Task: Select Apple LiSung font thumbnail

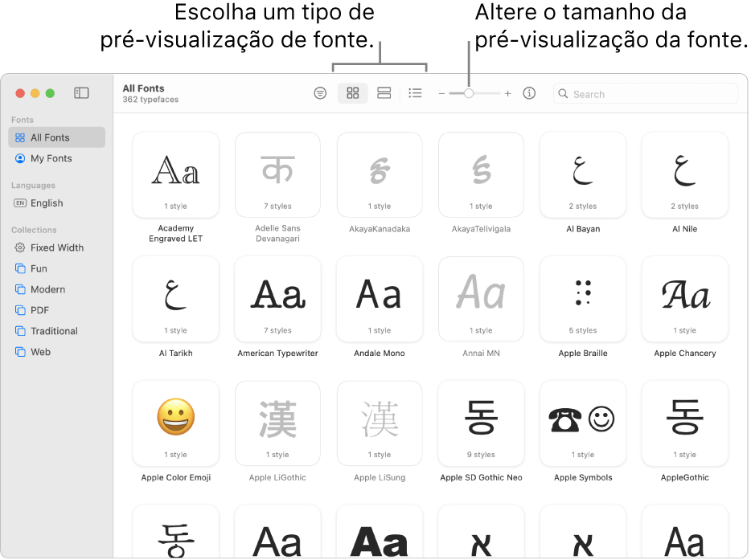Action: coord(380,423)
